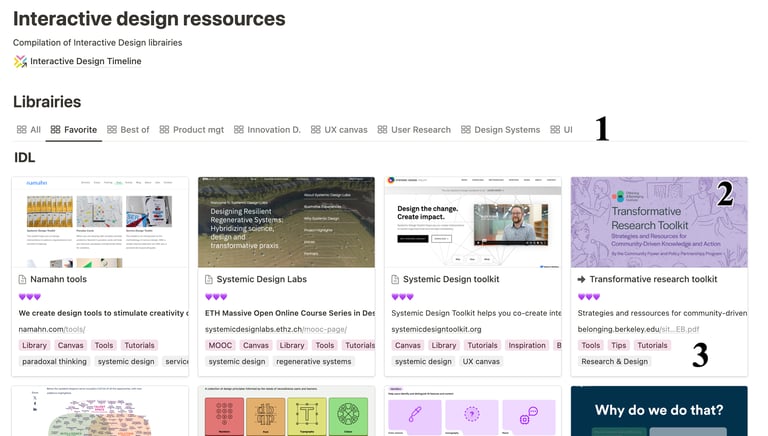Click the Research & Design tag
Image resolution: width=768 pixels, height=436 pixels.
click(615, 362)
